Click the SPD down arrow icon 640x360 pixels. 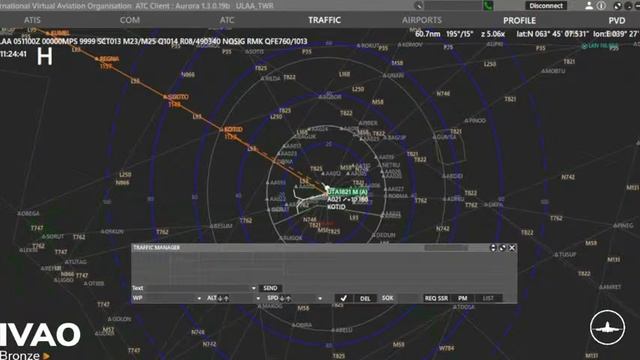[x=282, y=298]
